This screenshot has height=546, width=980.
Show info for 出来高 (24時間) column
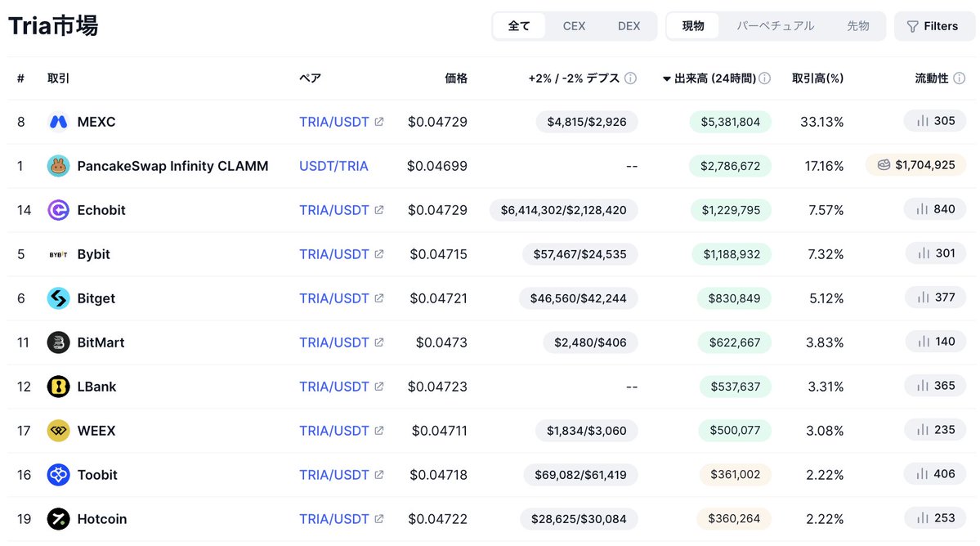coord(764,78)
